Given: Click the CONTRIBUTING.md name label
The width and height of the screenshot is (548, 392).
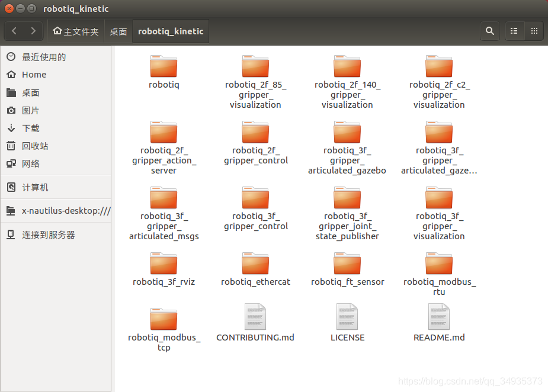Looking at the screenshot, I should click(x=255, y=338).
